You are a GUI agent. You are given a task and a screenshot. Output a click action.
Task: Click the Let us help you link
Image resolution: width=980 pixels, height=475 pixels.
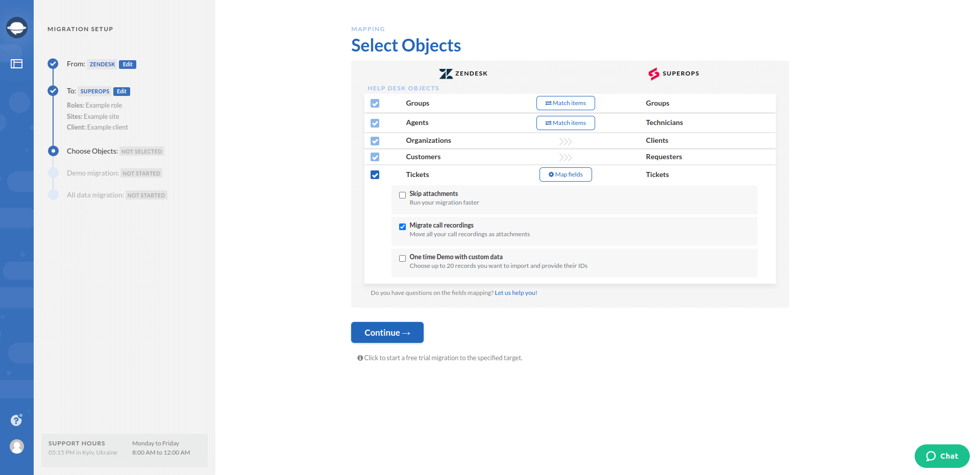(x=516, y=293)
